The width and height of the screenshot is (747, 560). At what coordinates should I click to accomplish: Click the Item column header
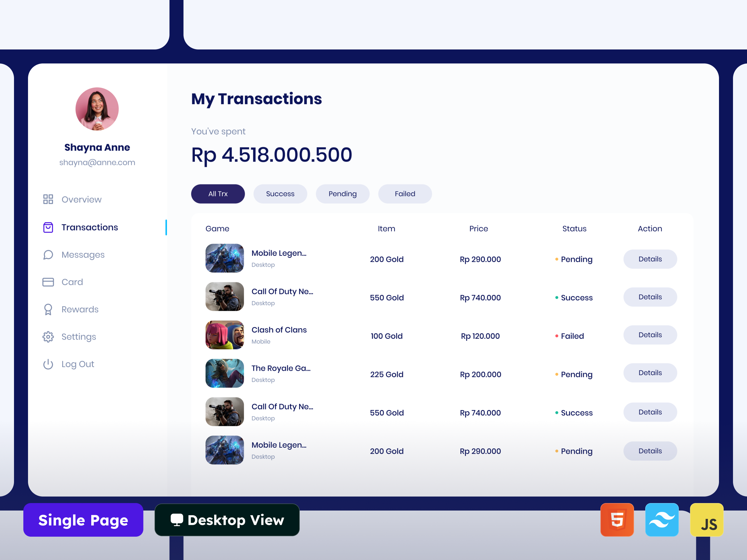pos(386,229)
